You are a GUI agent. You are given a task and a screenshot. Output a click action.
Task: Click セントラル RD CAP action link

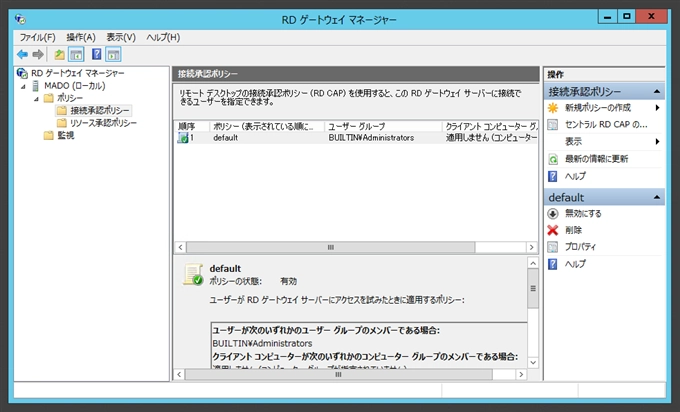[x=606, y=125]
